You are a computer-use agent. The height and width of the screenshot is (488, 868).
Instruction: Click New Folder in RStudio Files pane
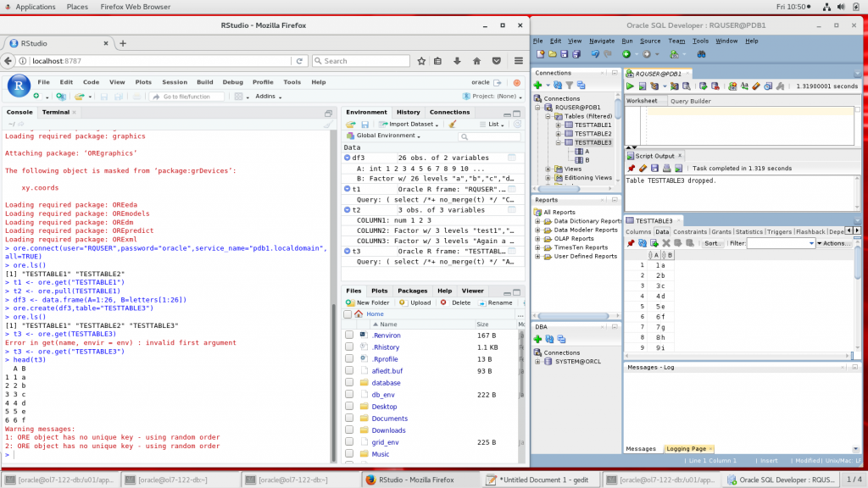coord(368,303)
